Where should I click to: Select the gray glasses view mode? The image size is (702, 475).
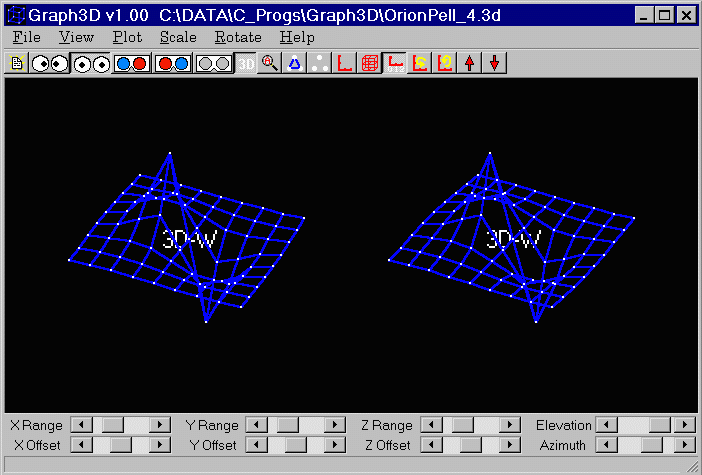(214, 63)
